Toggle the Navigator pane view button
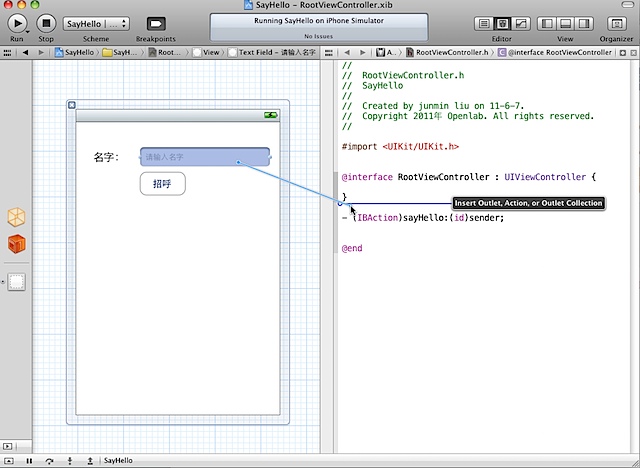640x468 pixels. (x=547, y=24)
